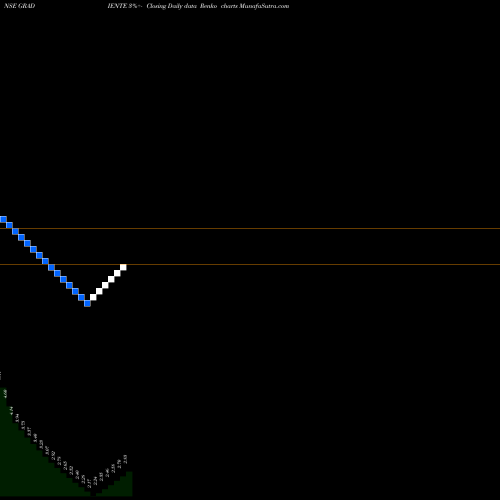Viewport: 500px width, 500px height.
Task: Click the lowest blue Renko brick
Action: point(87,303)
